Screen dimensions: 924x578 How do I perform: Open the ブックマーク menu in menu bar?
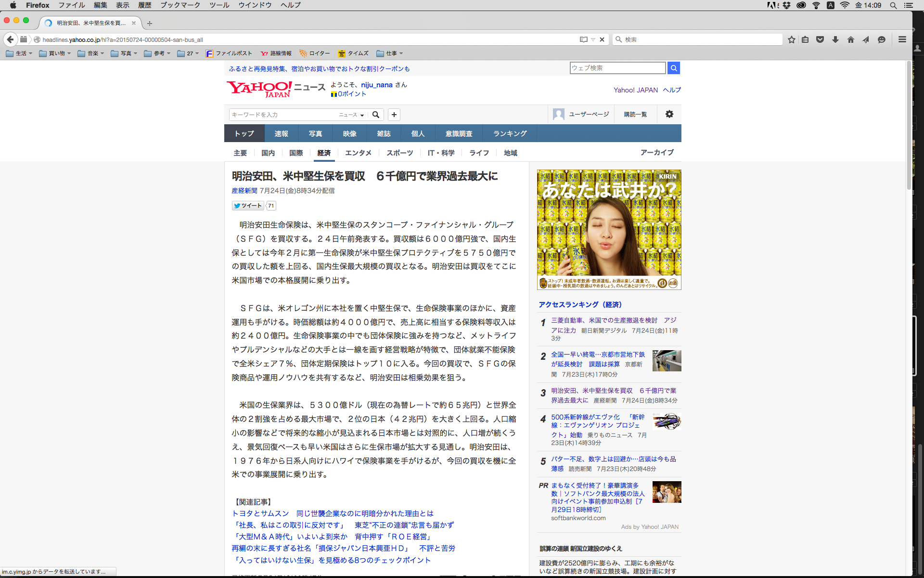[180, 5]
